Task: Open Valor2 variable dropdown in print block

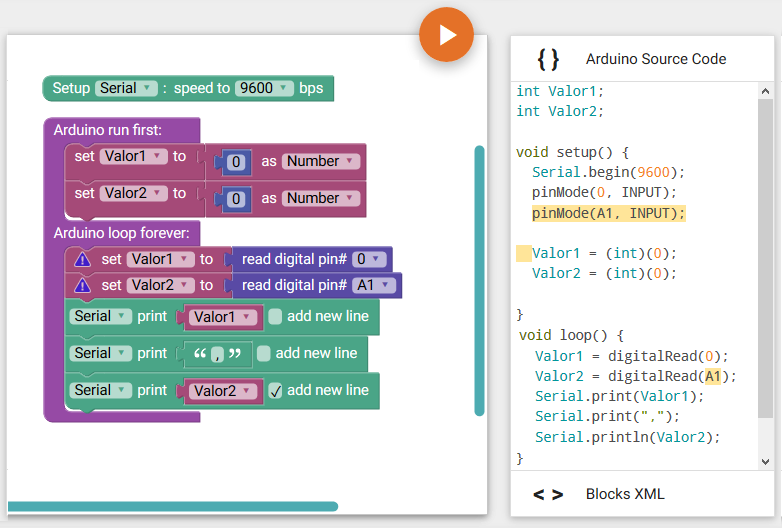Action: coord(223,391)
